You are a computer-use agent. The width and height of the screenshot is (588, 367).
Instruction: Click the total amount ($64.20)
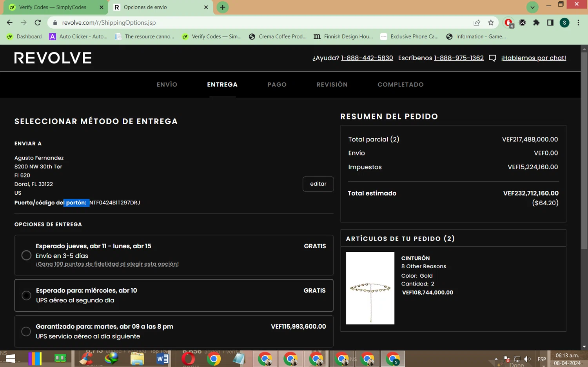click(x=545, y=203)
